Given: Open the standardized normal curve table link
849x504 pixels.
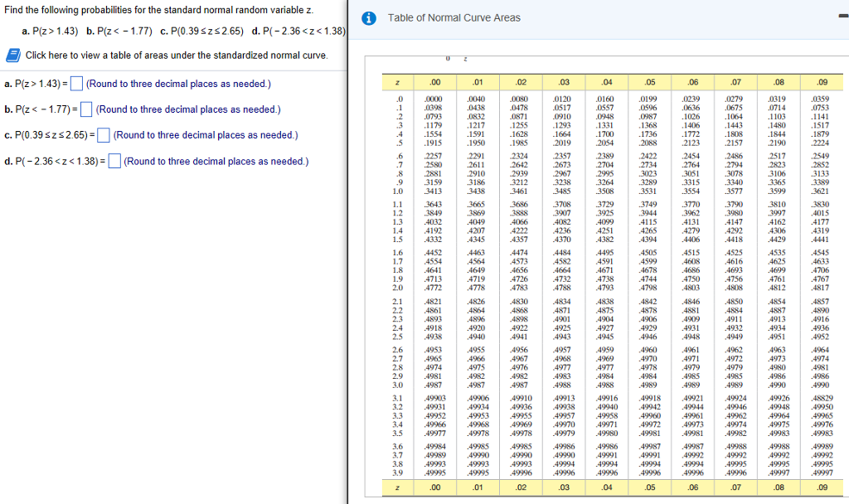Looking at the screenshot, I should 176,56.
